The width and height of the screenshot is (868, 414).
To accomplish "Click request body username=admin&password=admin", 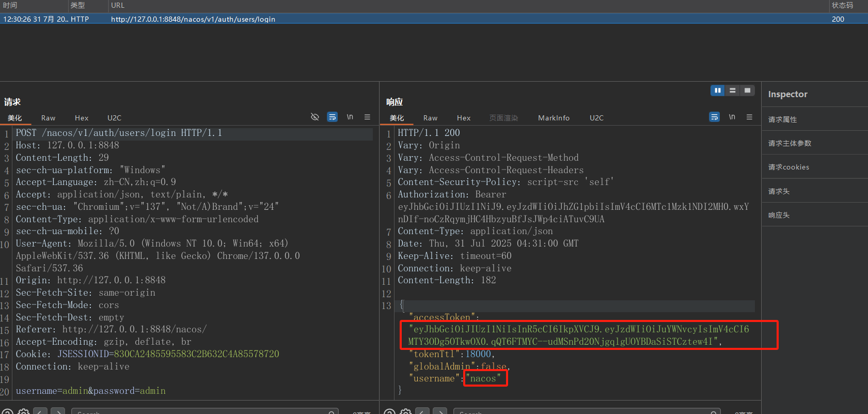I will [90, 391].
